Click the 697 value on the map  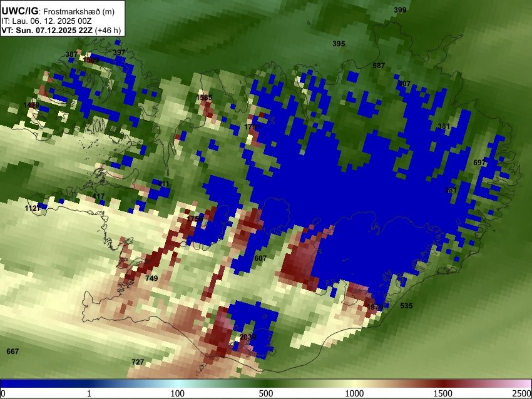tap(479, 163)
